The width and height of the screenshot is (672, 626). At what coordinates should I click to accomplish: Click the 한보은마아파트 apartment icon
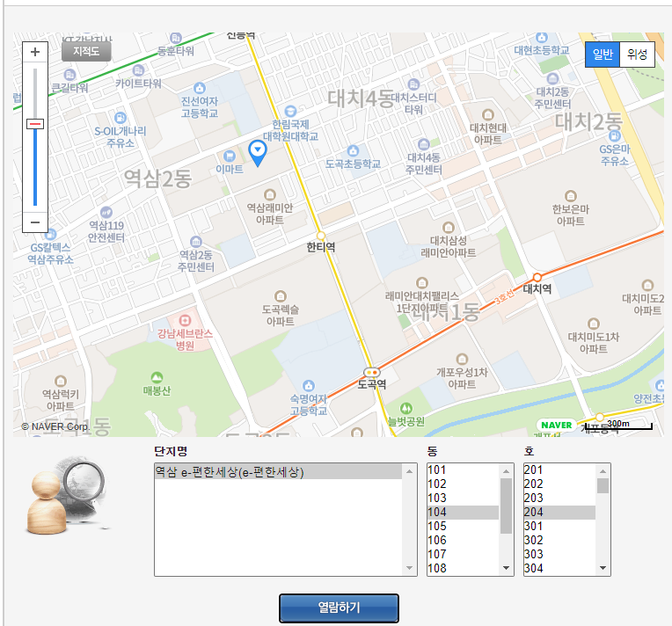(571, 196)
